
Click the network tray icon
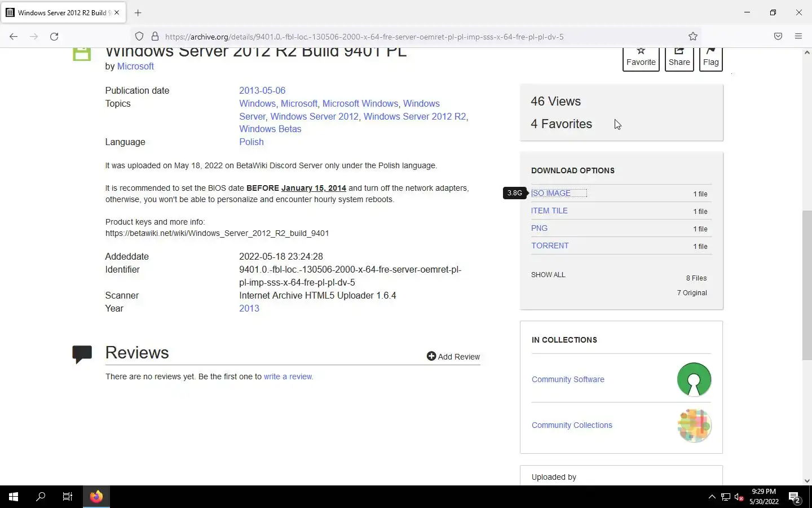(x=726, y=497)
